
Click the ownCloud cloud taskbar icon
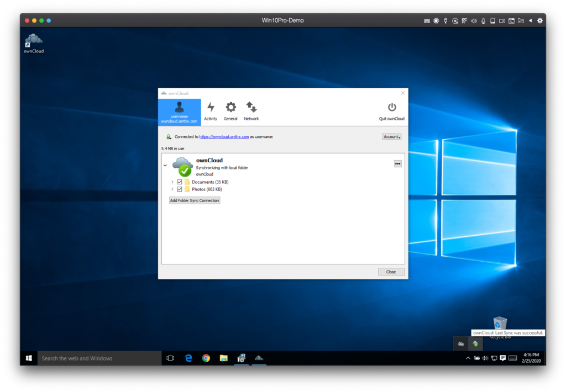tap(259, 358)
